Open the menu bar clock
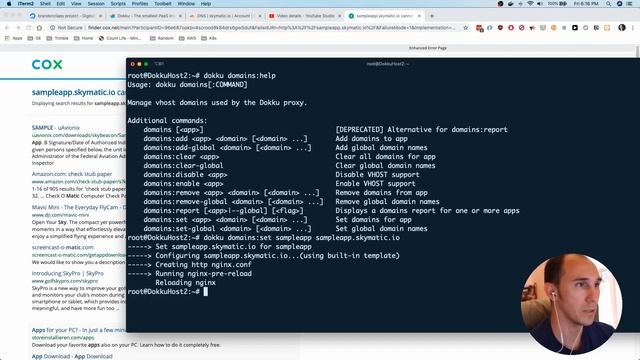640x360 pixels. (586, 4)
